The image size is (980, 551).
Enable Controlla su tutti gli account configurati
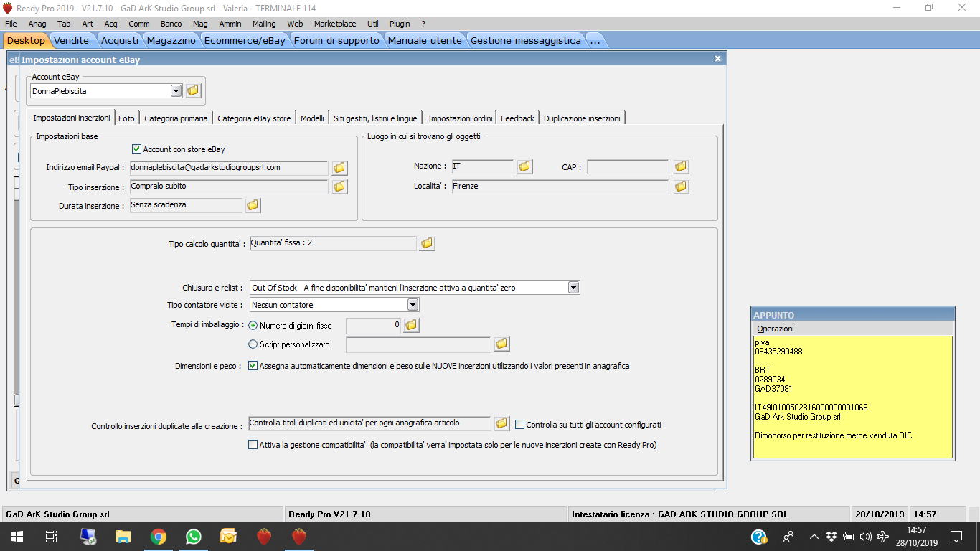[520, 425]
